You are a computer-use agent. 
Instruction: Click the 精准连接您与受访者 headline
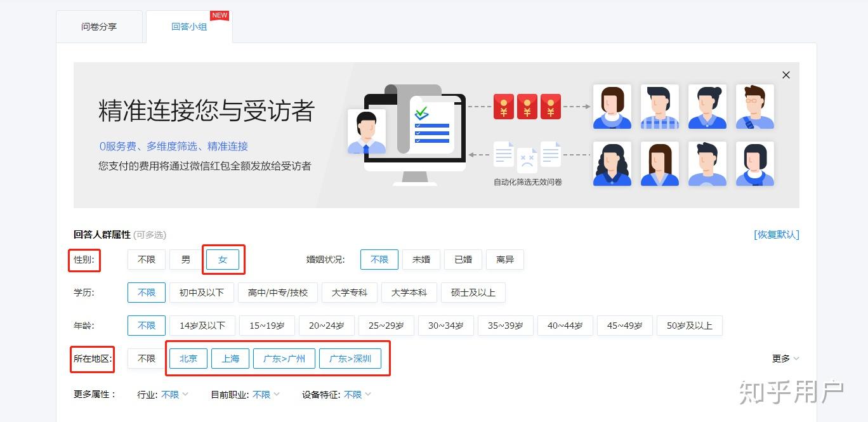click(207, 110)
